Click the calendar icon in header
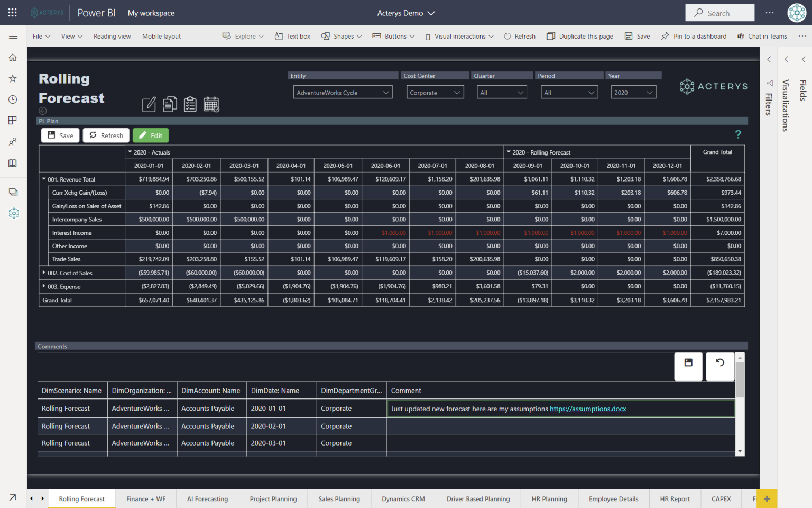This screenshot has width=812, height=508. pyautogui.click(x=211, y=104)
